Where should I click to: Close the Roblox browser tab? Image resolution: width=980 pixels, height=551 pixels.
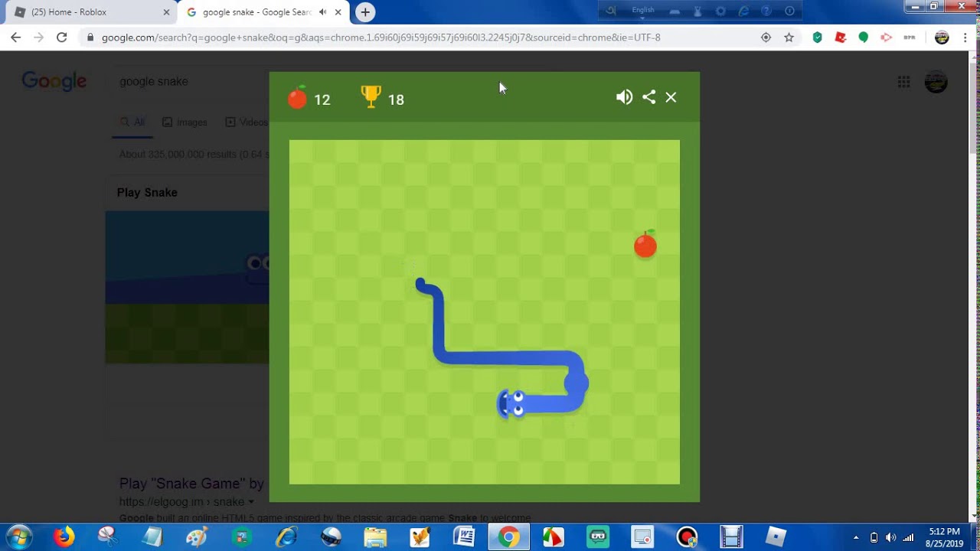pyautogui.click(x=166, y=12)
